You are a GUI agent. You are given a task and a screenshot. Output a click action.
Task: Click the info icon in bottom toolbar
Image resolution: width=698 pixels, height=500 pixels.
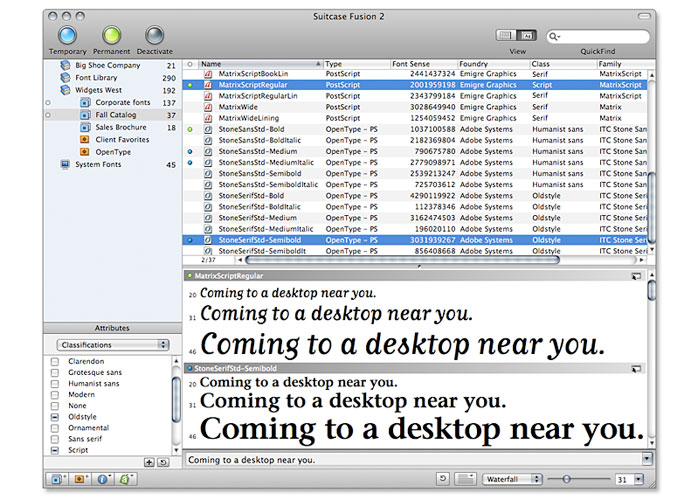click(x=103, y=480)
